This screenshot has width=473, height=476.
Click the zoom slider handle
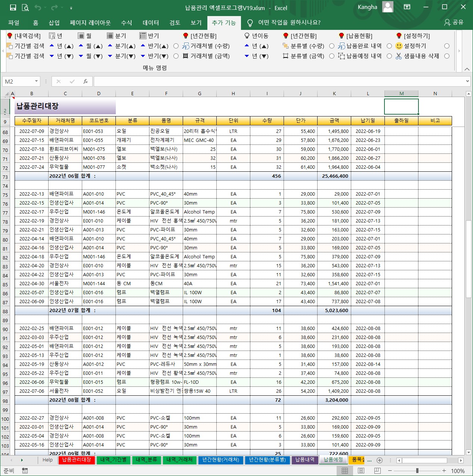click(x=417, y=471)
